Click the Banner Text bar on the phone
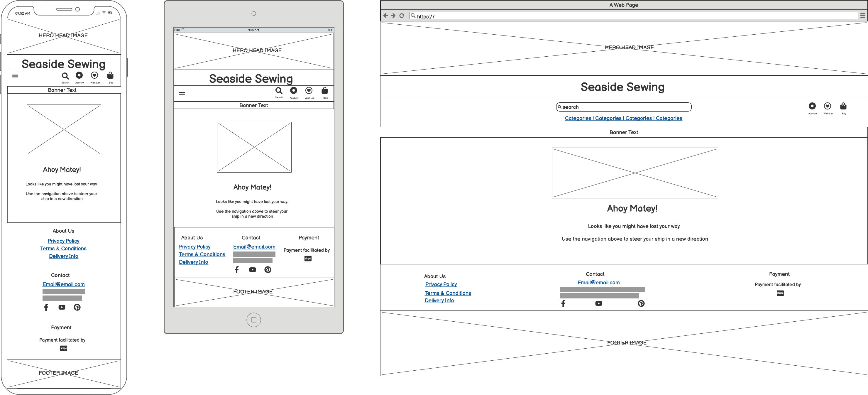The image size is (868, 395). [x=64, y=90]
